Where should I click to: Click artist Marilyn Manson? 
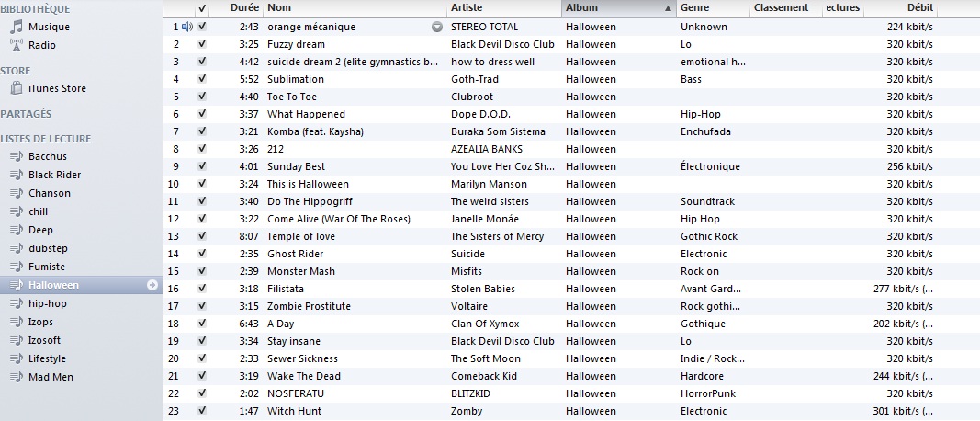489,184
